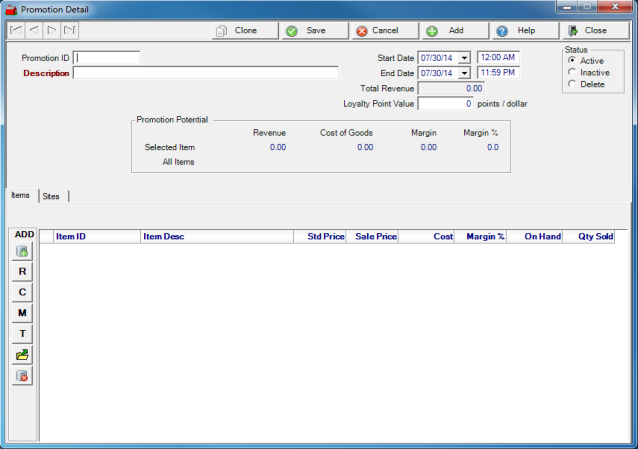Jump to the last promotion record
The width and height of the screenshot is (638, 449).
click(70, 31)
